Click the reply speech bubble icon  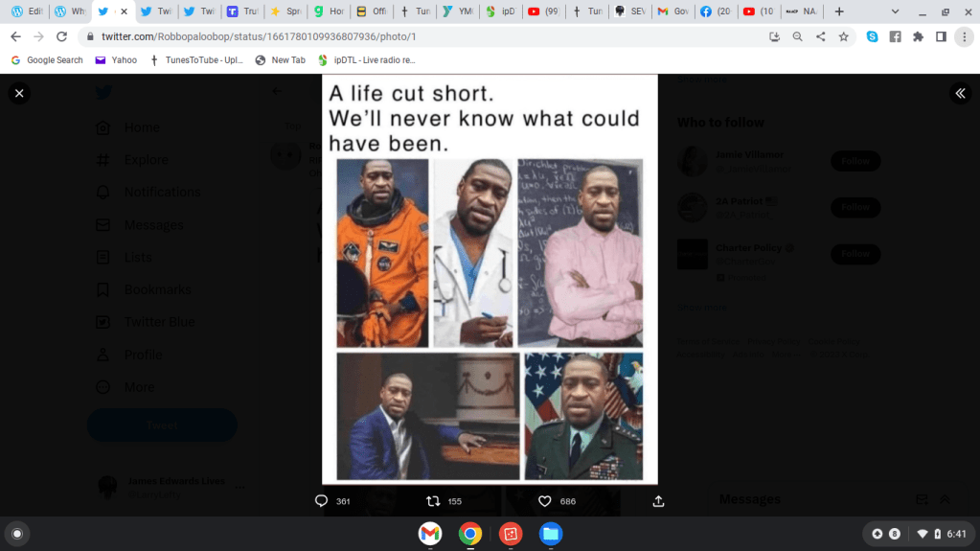point(322,501)
